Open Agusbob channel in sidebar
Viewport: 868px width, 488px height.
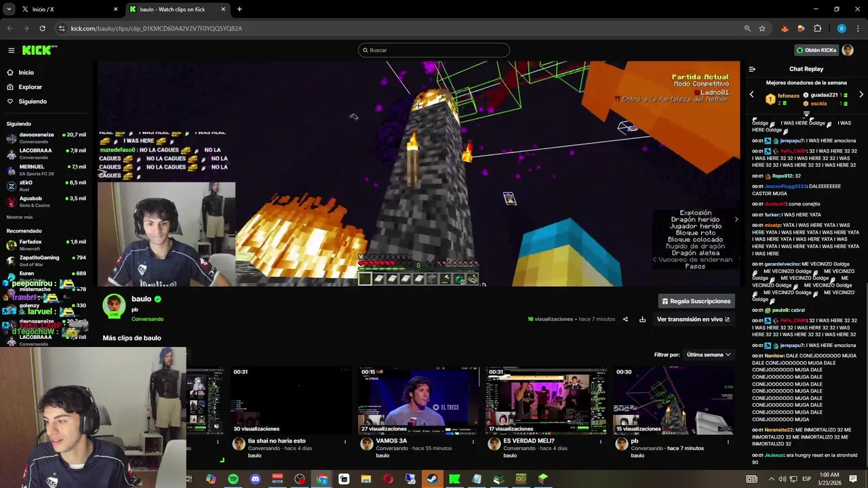pyautogui.click(x=46, y=202)
